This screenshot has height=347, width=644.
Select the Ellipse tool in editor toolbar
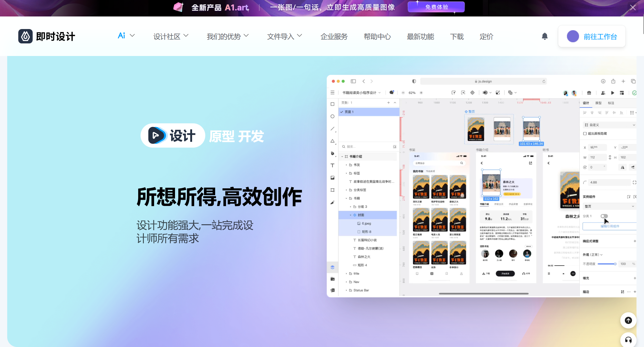(332, 116)
